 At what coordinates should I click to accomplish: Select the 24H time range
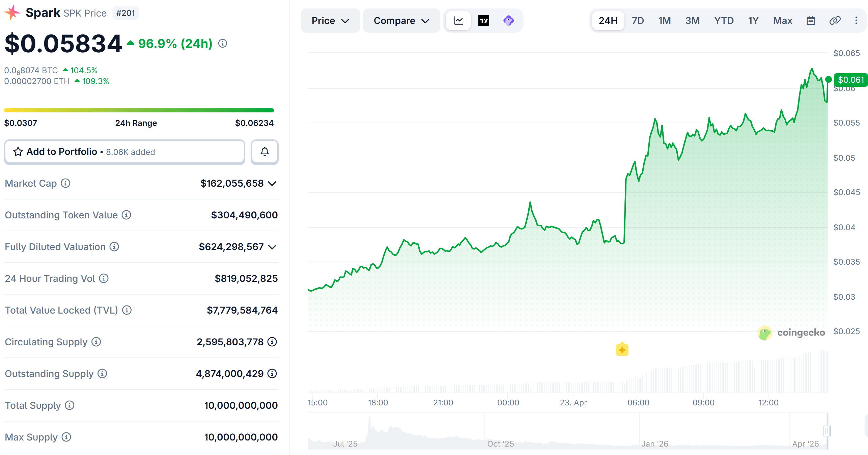pyautogui.click(x=608, y=21)
